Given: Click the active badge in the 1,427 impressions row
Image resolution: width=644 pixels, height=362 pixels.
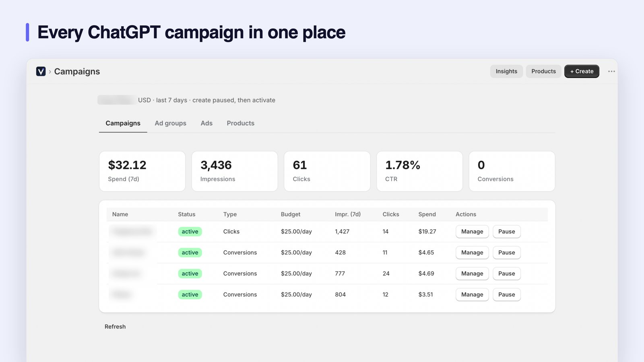Looking at the screenshot, I should coord(190,231).
